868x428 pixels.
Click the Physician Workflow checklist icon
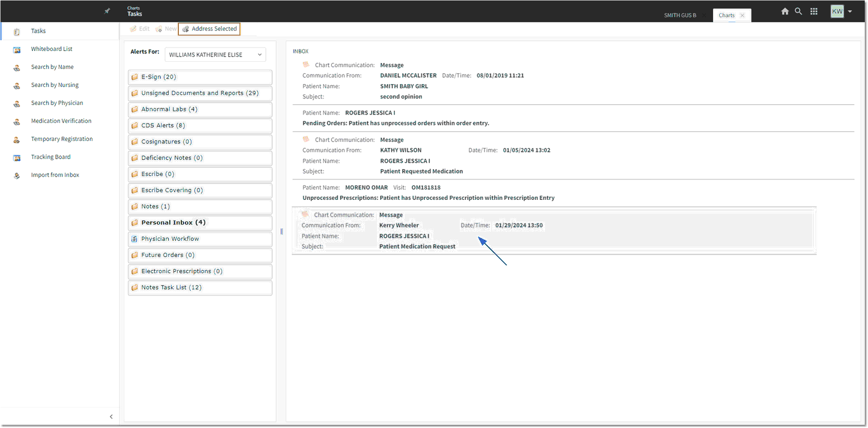[134, 239]
